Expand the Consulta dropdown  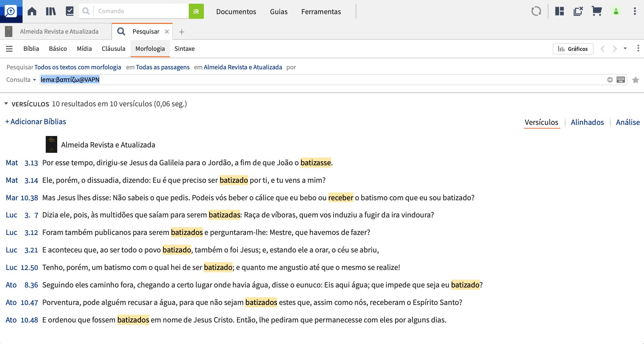[x=21, y=80]
